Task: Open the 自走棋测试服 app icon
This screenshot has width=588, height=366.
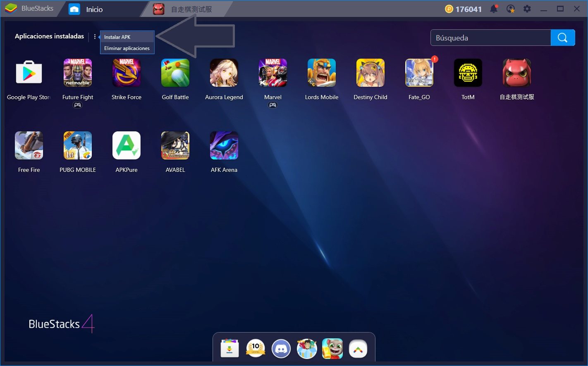Action: coord(517,73)
